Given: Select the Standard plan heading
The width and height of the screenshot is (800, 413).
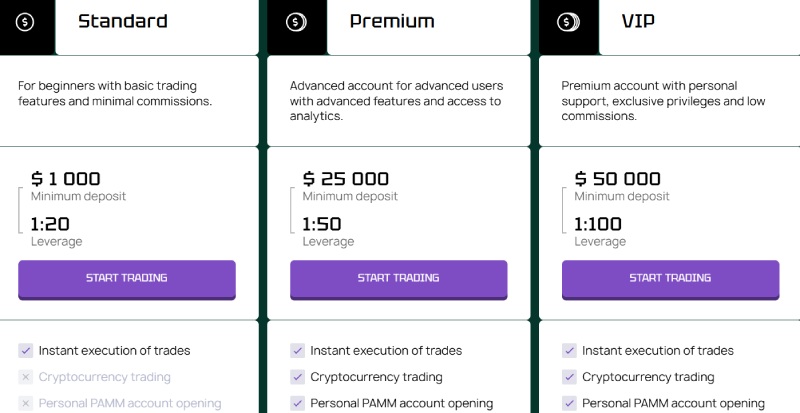Looking at the screenshot, I should (x=122, y=21).
